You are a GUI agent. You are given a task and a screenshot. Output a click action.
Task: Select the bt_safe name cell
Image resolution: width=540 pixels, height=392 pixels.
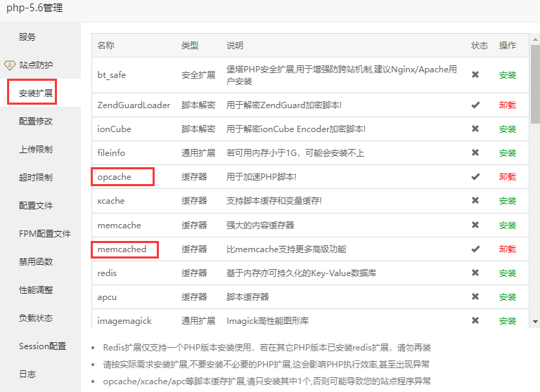[112, 75]
